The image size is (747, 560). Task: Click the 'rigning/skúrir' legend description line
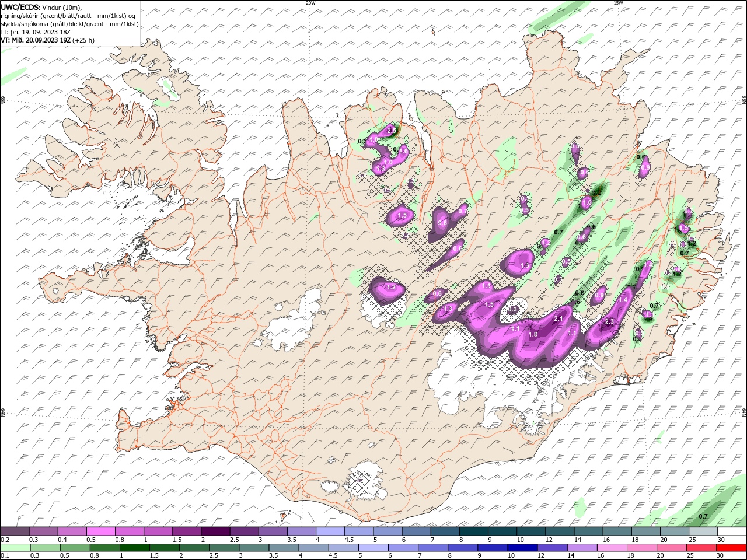click(68, 16)
